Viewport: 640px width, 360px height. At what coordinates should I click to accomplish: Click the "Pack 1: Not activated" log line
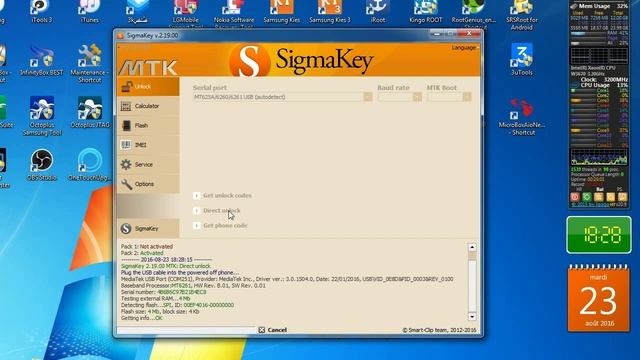tap(147, 247)
